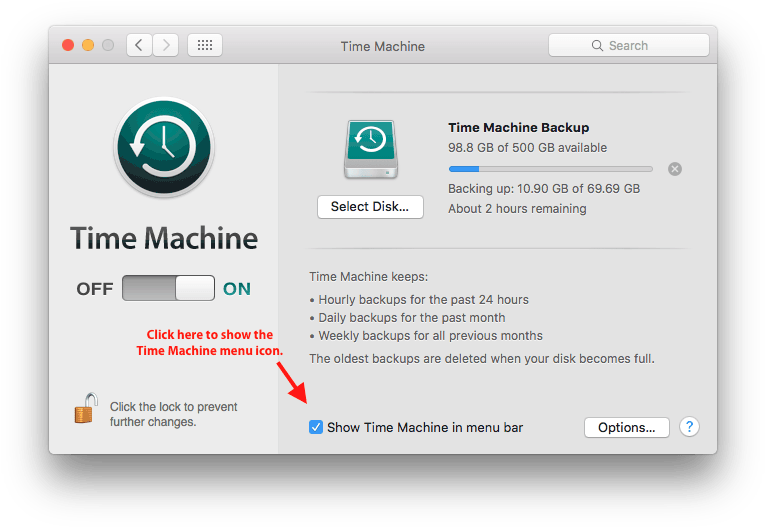Go back with the left chevron
765x527 pixels.
139,45
